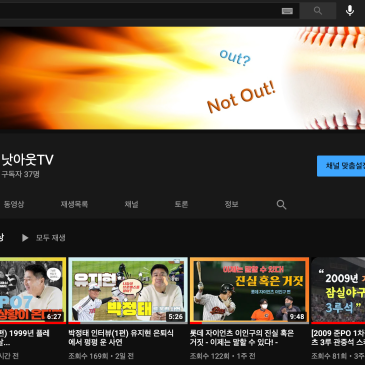Go to the 토론 tab
Viewport: 365px width, 365px height.
coord(181,204)
